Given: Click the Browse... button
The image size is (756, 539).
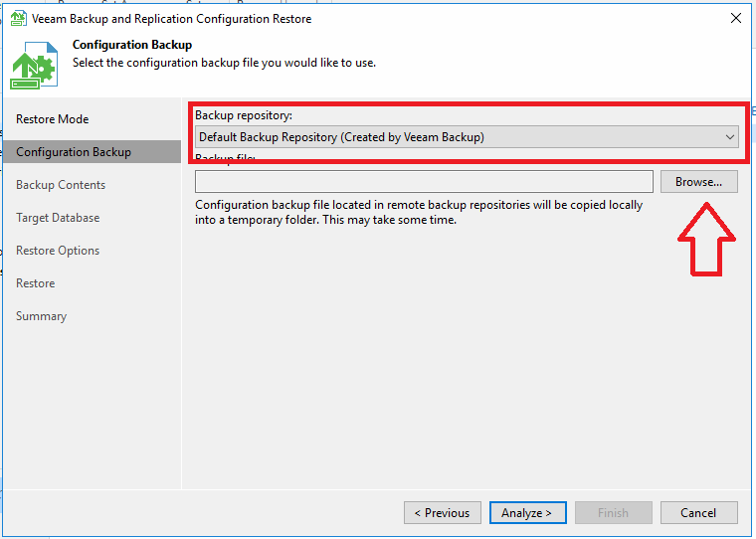Looking at the screenshot, I should click(x=698, y=182).
